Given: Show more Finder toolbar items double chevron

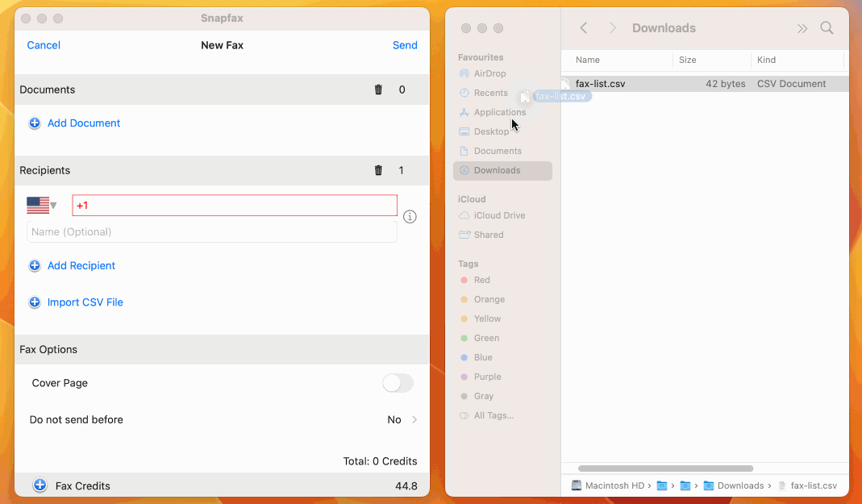Looking at the screenshot, I should tap(802, 28).
